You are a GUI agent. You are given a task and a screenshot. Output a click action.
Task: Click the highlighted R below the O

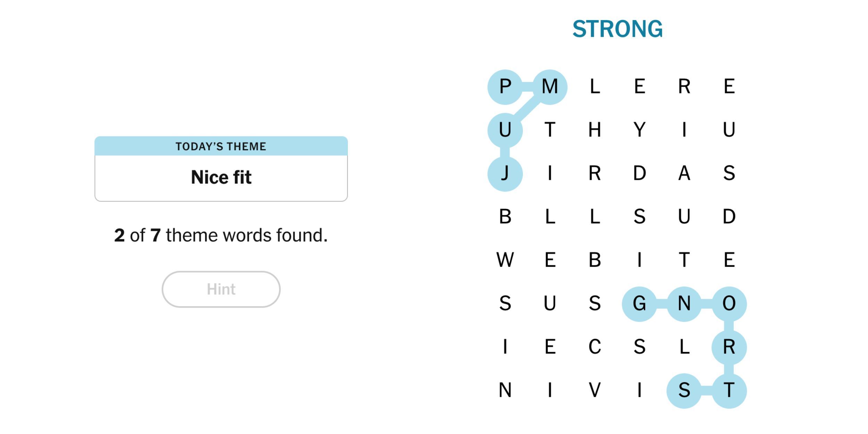[x=729, y=347]
